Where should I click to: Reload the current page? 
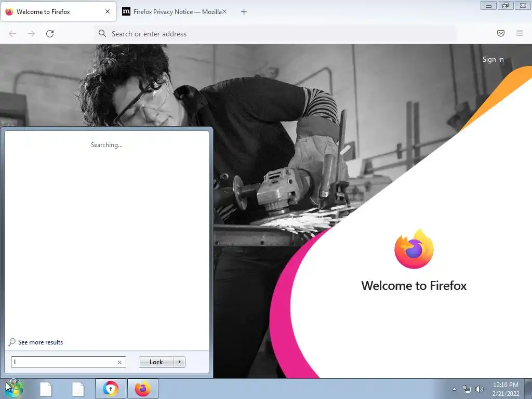(x=50, y=34)
